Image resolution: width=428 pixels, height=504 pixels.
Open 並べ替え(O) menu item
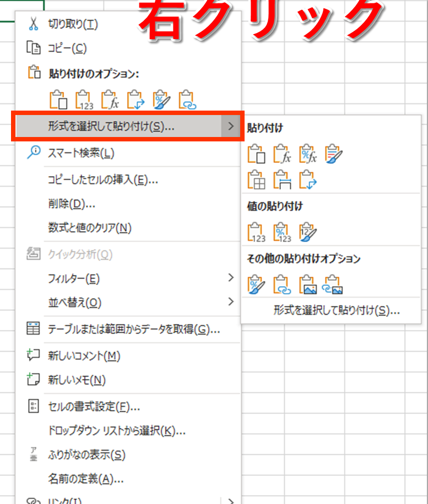click(x=128, y=302)
